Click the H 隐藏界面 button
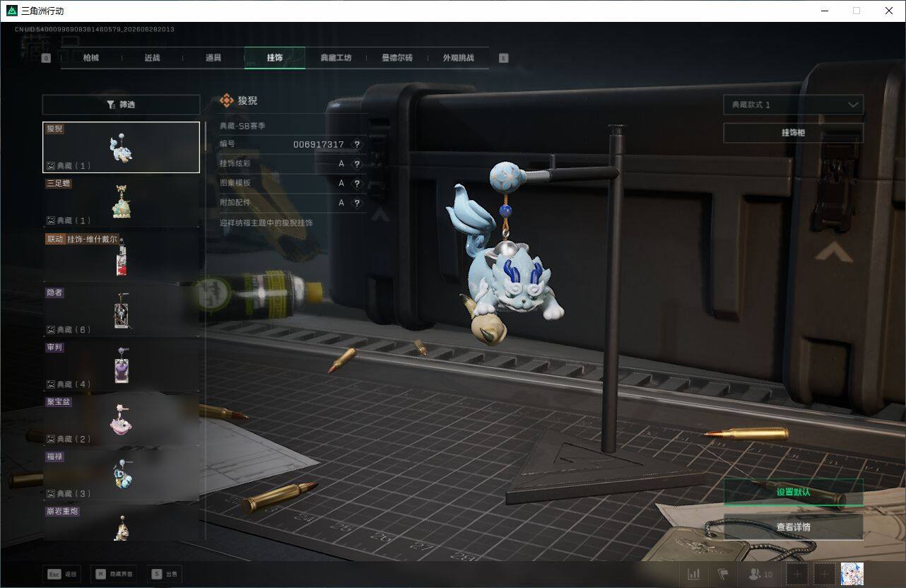 [x=113, y=575]
